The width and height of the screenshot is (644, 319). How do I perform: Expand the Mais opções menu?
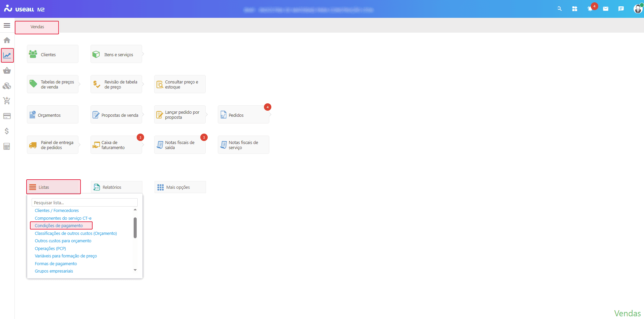coord(180,187)
